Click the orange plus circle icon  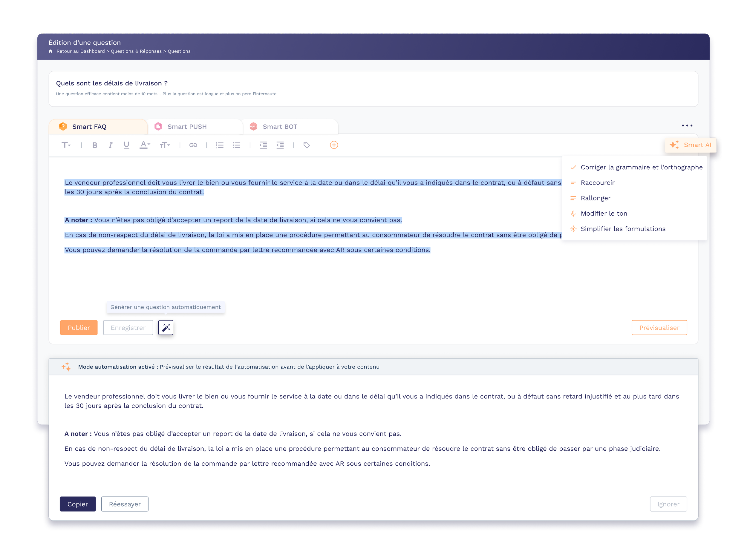tap(334, 145)
